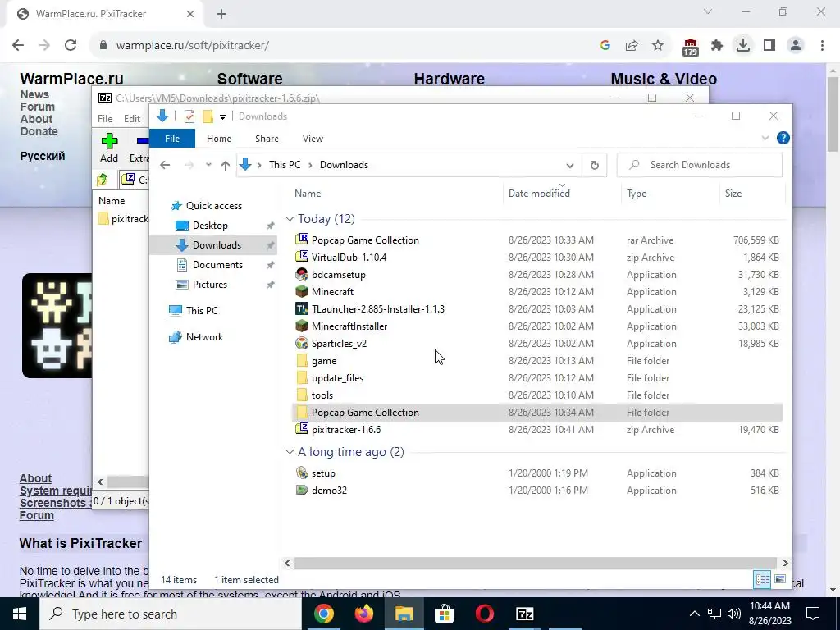Screen dimensions: 840x630
Task: Select Desktop in Quick access
Action: pyautogui.click(x=210, y=226)
